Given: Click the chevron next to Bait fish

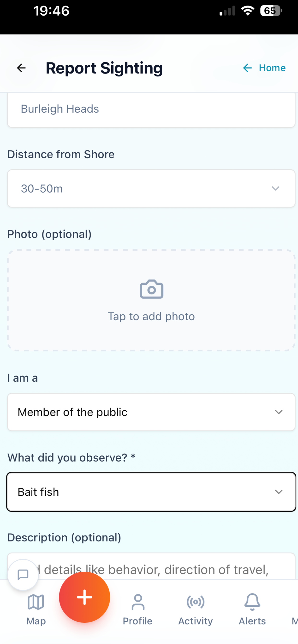Looking at the screenshot, I should tap(279, 492).
